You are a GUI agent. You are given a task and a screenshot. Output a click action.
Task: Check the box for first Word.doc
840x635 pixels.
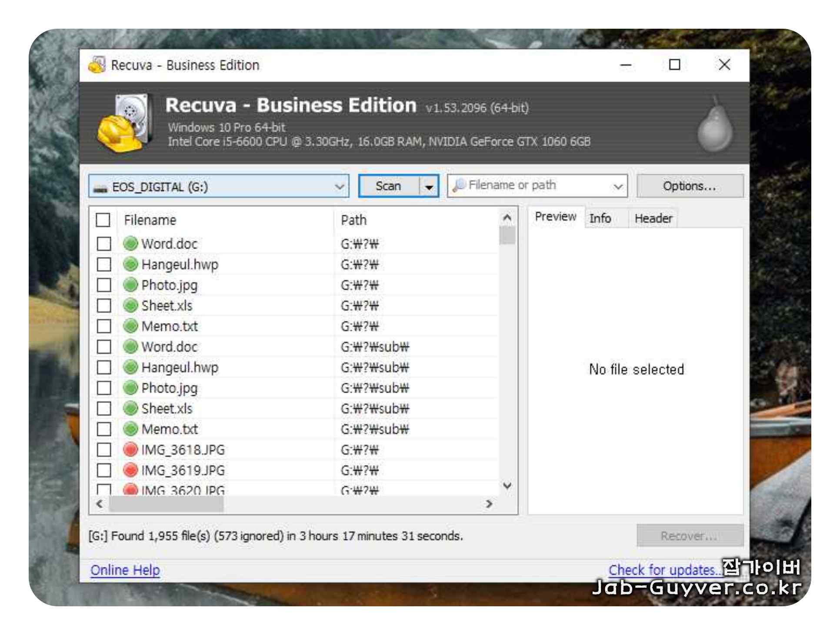(104, 244)
